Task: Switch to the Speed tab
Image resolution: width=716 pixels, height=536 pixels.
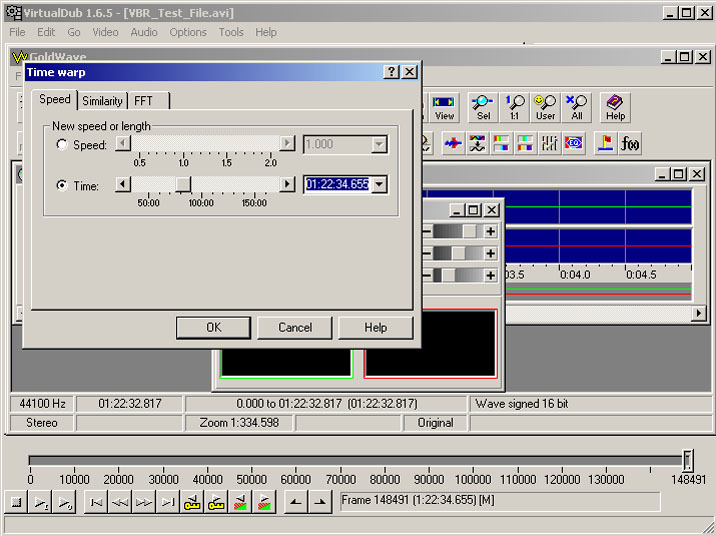Action: click(x=55, y=100)
